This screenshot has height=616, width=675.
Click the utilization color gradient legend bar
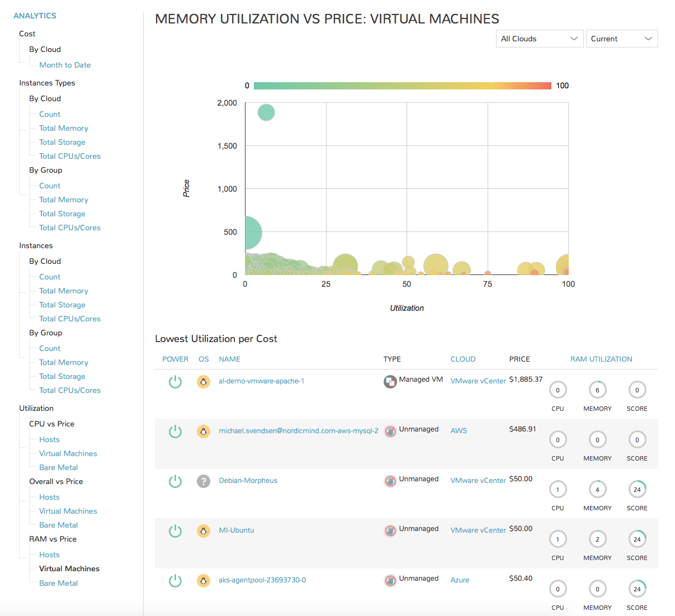(403, 86)
